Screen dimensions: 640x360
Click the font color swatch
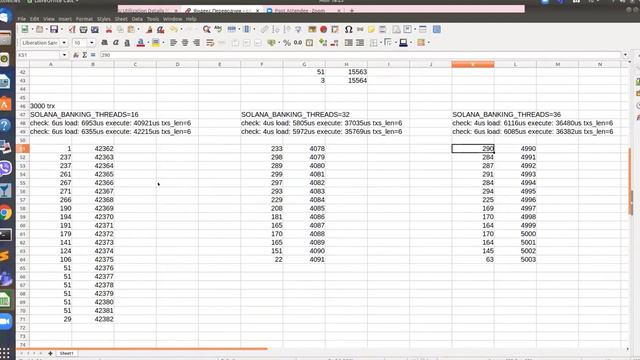click(x=140, y=42)
